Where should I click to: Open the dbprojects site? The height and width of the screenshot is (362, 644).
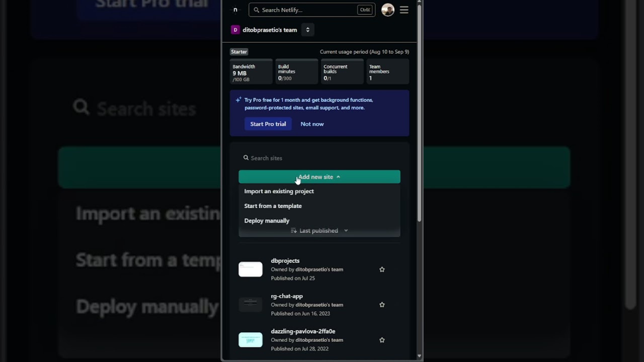[x=285, y=261]
